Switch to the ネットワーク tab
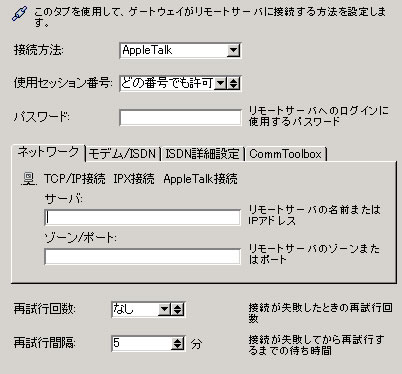 tap(48, 152)
